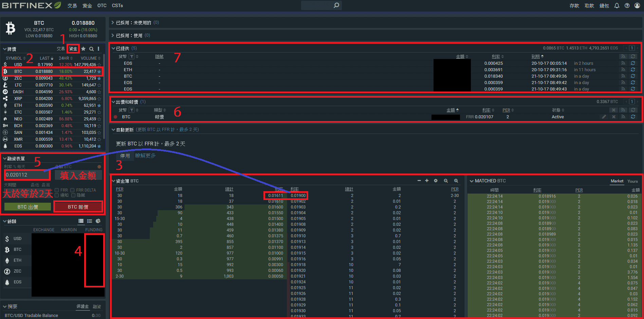The width and height of the screenshot is (644, 319).
Task: Show balances as pie chart
Action: pos(98,221)
